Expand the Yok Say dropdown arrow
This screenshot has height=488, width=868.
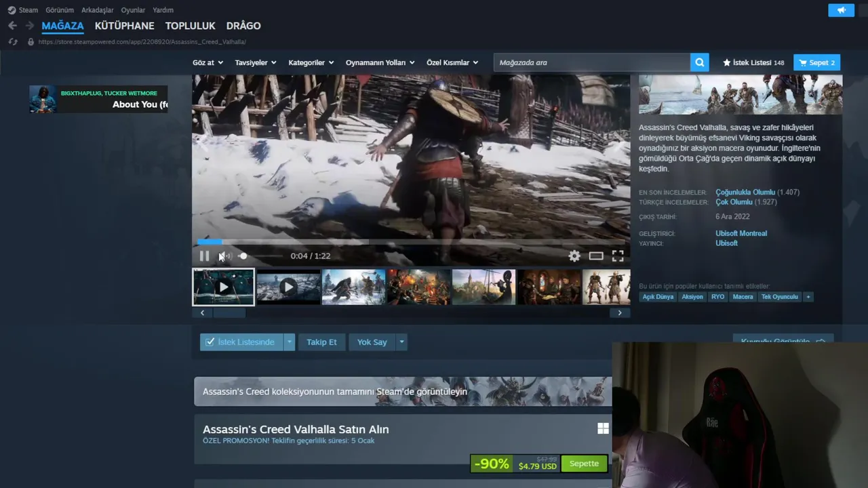click(x=401, y=342)
